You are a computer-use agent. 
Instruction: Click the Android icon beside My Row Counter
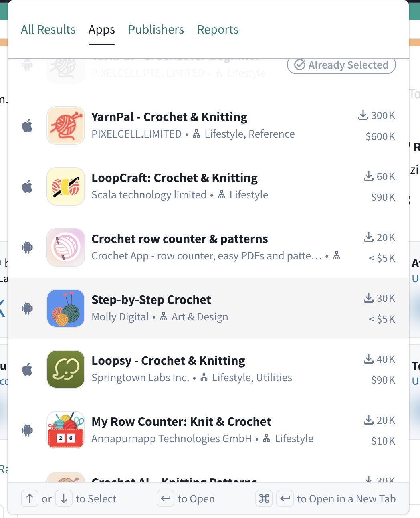click(x=27, y=430)
